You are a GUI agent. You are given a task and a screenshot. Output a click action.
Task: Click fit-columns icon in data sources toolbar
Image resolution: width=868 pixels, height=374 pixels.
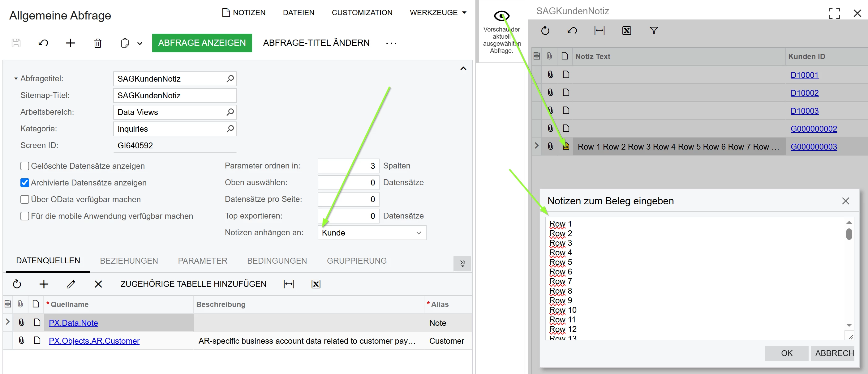coord(289,284)
